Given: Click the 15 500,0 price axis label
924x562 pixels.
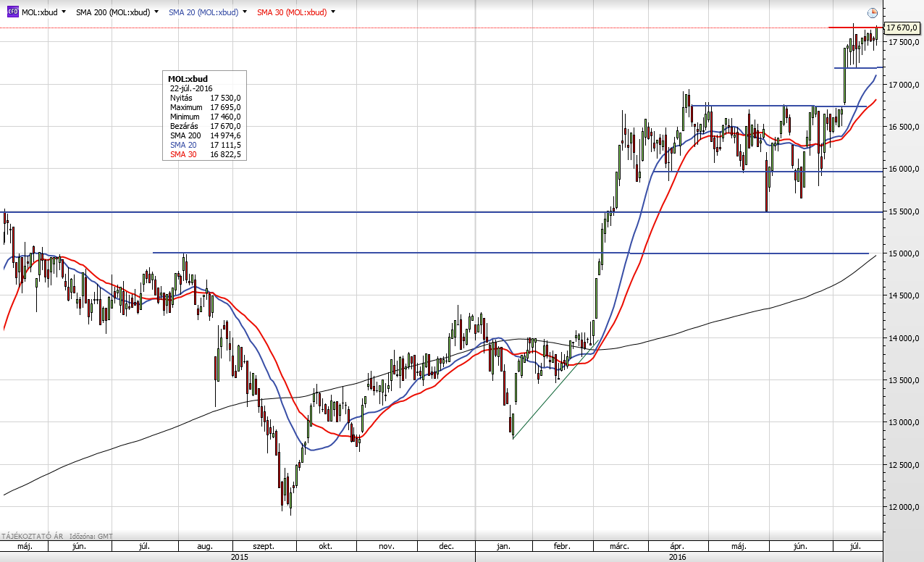Looking at the screenshot, I should (x=904, y=211).
